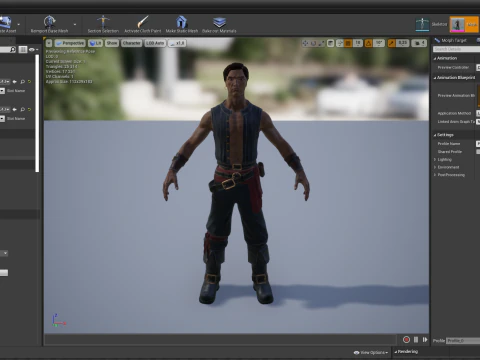Viewport: 480px width, 360px height.
Task: Open the viewport options arrow menu
Action: [49, 43]
